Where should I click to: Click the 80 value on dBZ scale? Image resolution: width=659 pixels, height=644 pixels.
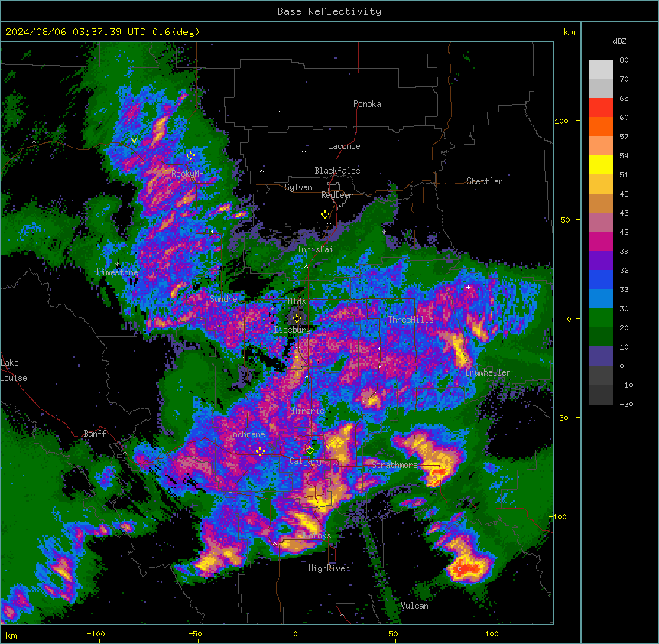[x=624, y=60]
